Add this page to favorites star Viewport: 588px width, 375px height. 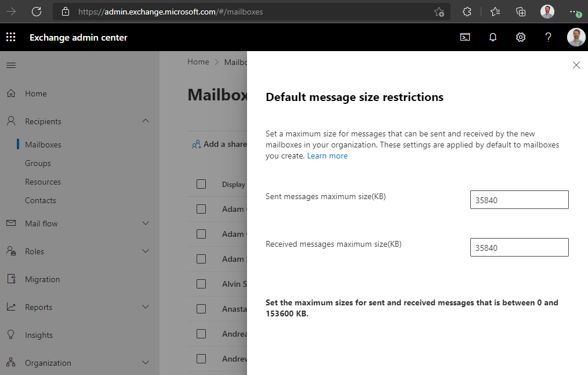[439, 12]
